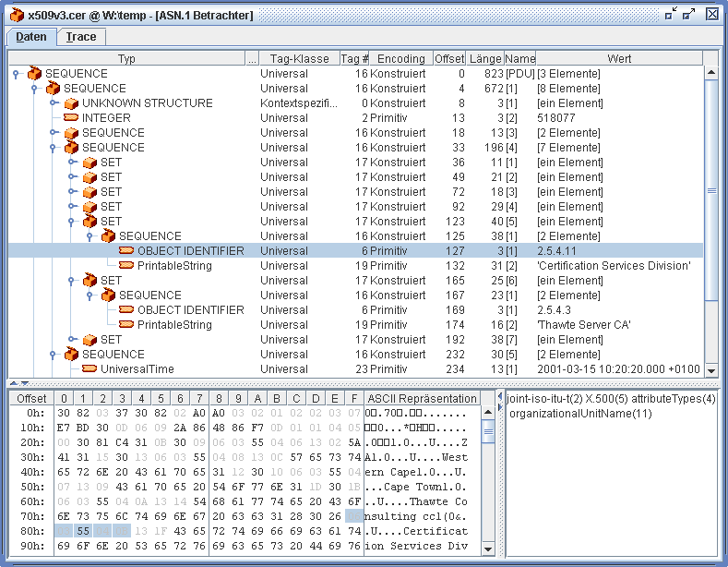Collapse the SEQUENCE node at offset 33
728x567 pixels.
point(53,148)
